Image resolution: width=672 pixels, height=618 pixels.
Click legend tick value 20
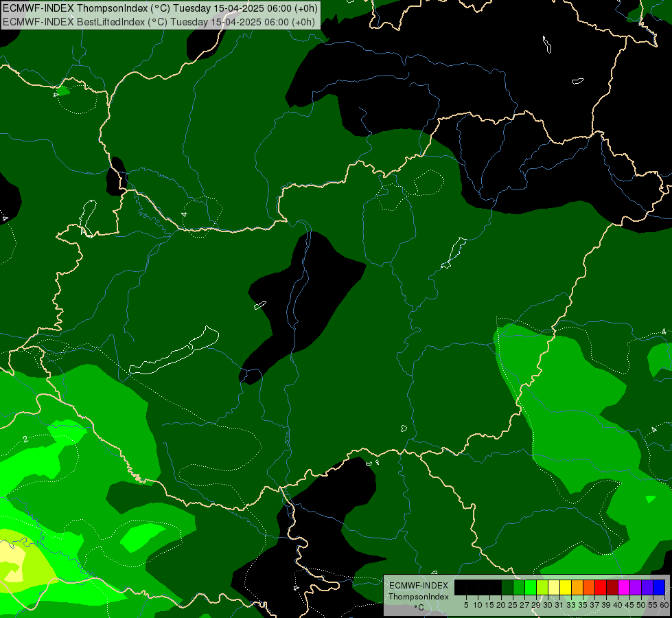501,605
